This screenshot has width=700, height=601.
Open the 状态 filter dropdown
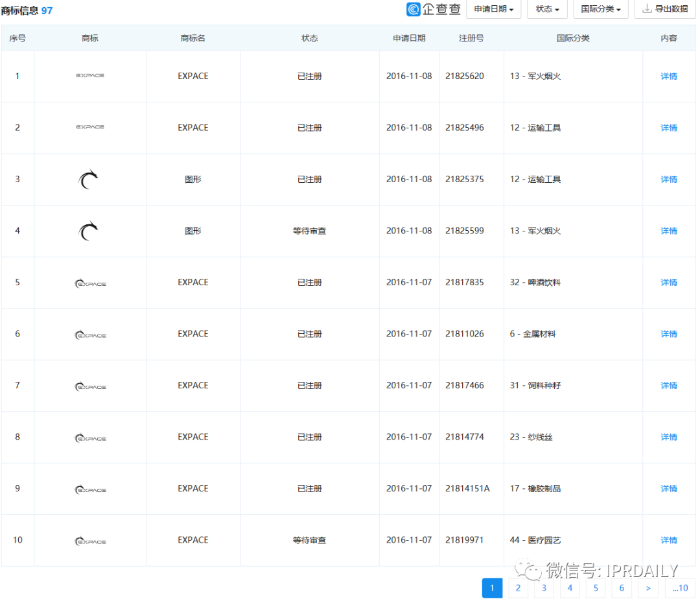tap(547, 9)
